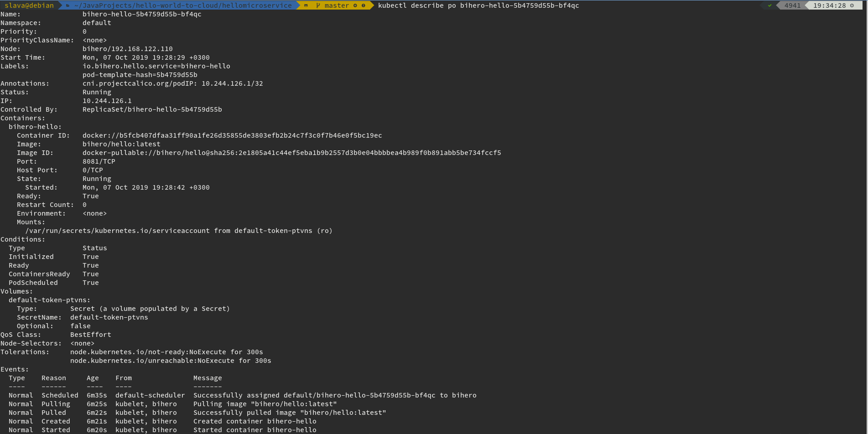
Task: Click the cni.projectcalico.org/podIP annotation
Action: click(173, 83)
